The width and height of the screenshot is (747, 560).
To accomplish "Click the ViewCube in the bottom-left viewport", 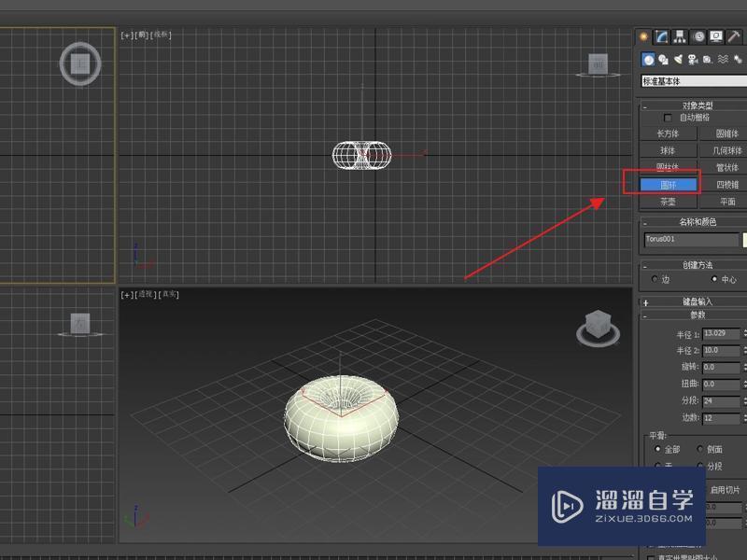I will pyautogui.click(x=80, y=325).
